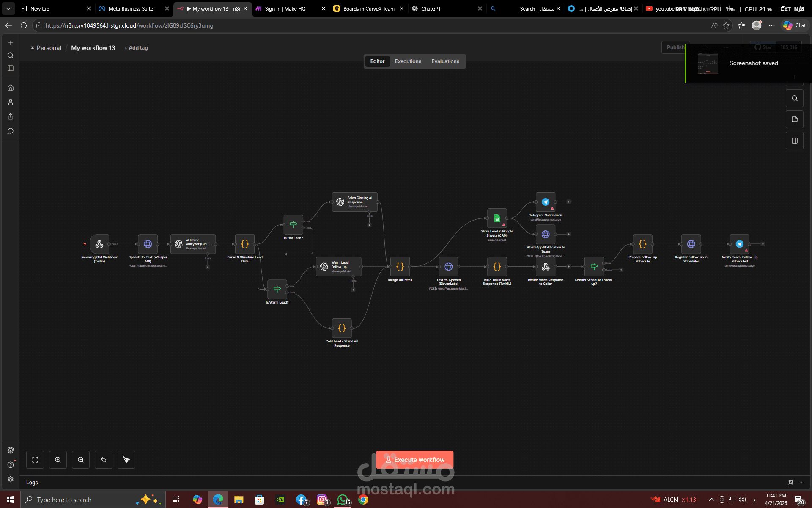The image size is (812, 508).
Task: Select the Store Lead in Google Sheets node
Action: (x=497, y=218)
